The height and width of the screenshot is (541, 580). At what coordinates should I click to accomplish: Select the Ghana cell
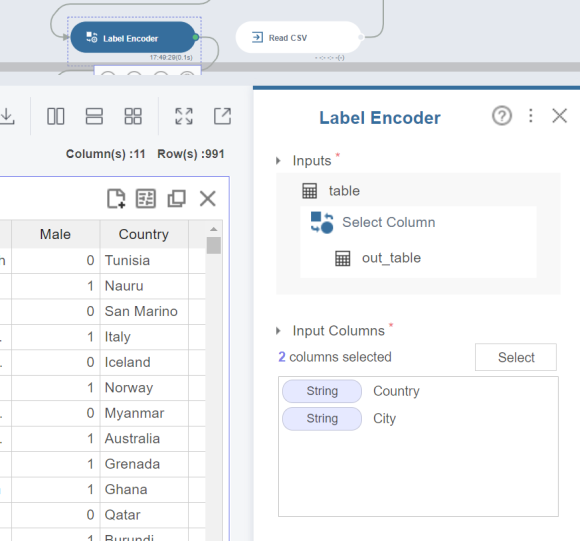(x=144, y=490)
